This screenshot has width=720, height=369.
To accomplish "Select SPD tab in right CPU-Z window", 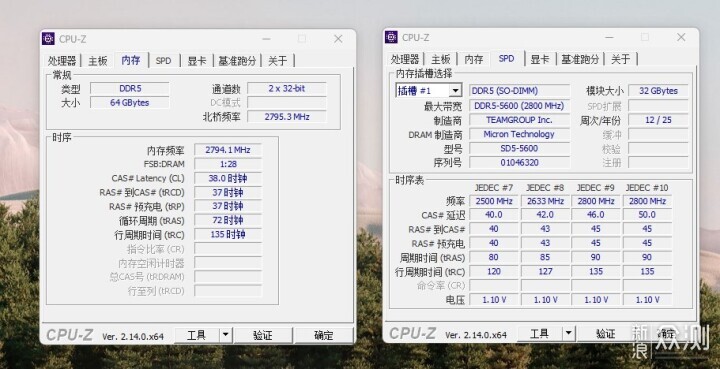I will pyautogui.click(x=506, y=59).
